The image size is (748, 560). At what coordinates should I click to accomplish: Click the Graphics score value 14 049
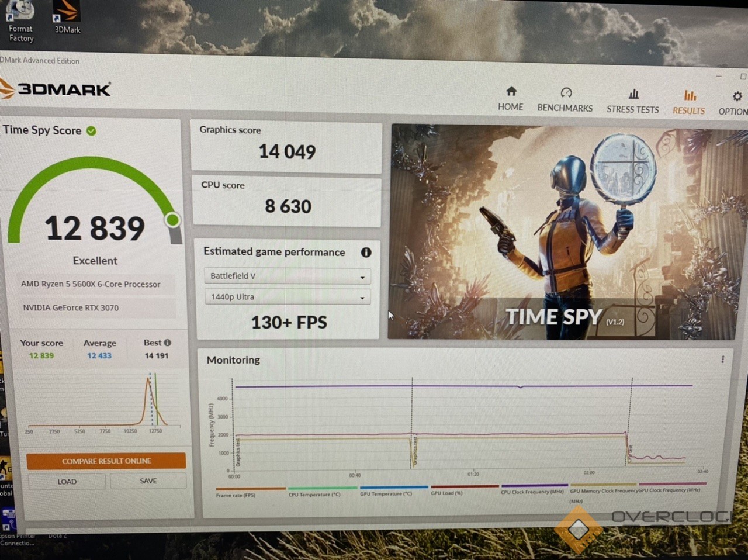coord(287,152)
